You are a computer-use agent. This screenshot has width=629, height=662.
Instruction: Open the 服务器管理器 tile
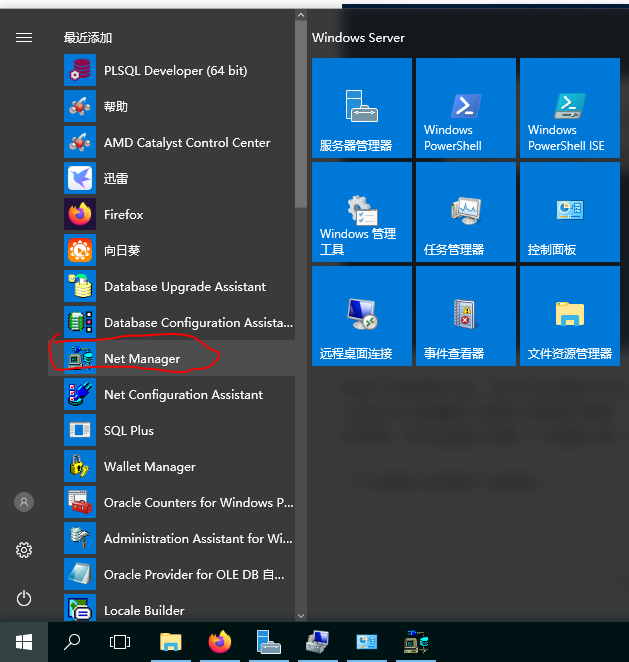(361, 108)
